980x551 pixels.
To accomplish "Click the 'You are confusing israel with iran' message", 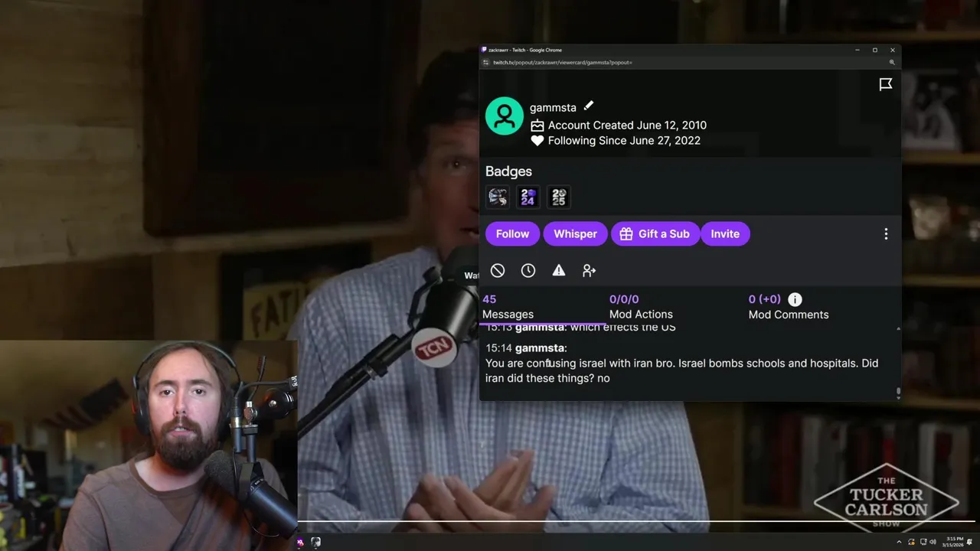I will coord(681,370).
